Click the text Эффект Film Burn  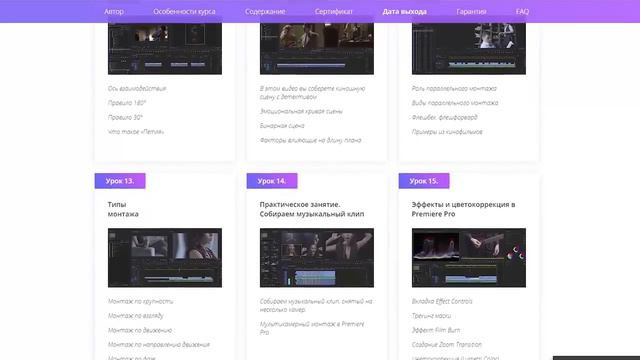click(x=436, y=330)
